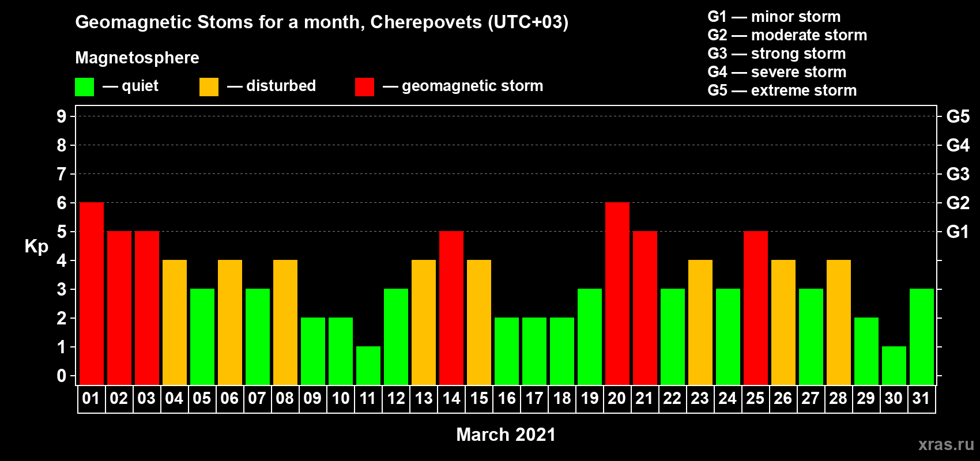Image resolution: width=980 pixels, height=461 pixels.
Task: Click the 'G5 — extreme storm' legend line
Action: click(782, 90)
